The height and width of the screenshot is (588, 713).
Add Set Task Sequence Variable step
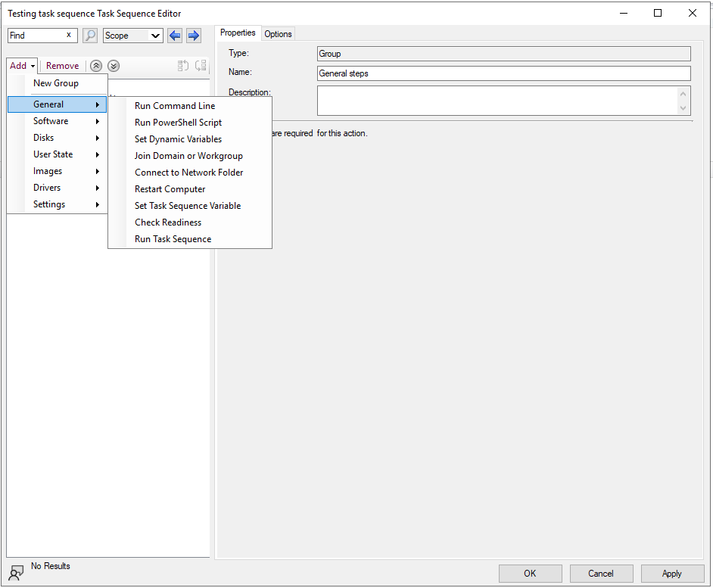190,206
